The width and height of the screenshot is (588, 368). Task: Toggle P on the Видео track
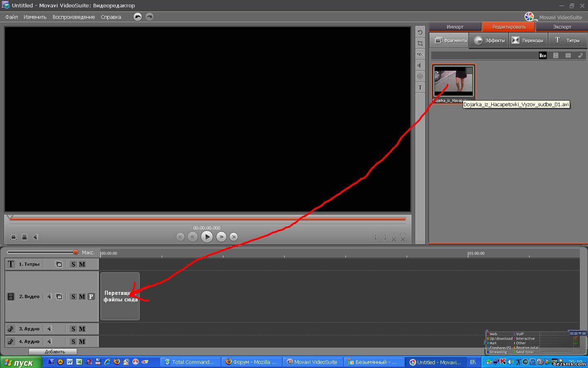click(x=91, y=296)
